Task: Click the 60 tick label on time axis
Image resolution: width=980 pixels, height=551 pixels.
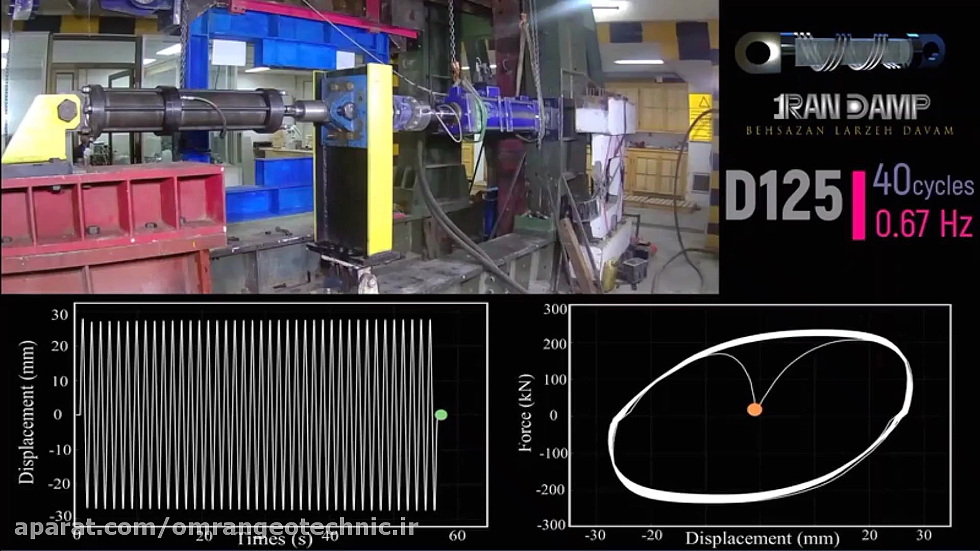Action: pos(457,535)
